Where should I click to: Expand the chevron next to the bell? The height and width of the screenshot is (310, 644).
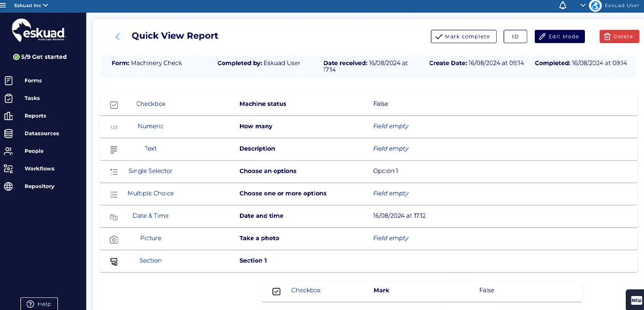(x=583, y=5)
